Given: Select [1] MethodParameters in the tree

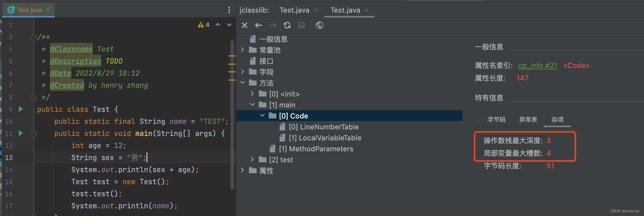Looking at the screenshot, I should [x=316, y=149].
